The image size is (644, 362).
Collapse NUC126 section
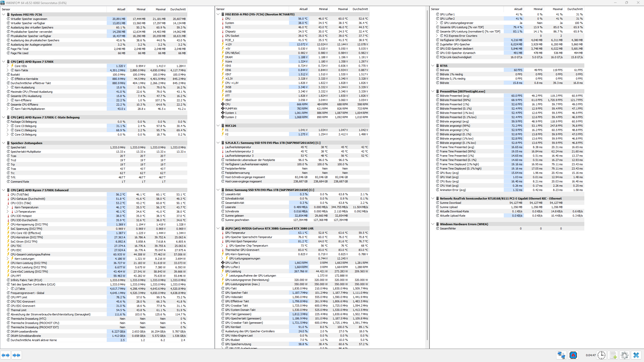[218, 126]
